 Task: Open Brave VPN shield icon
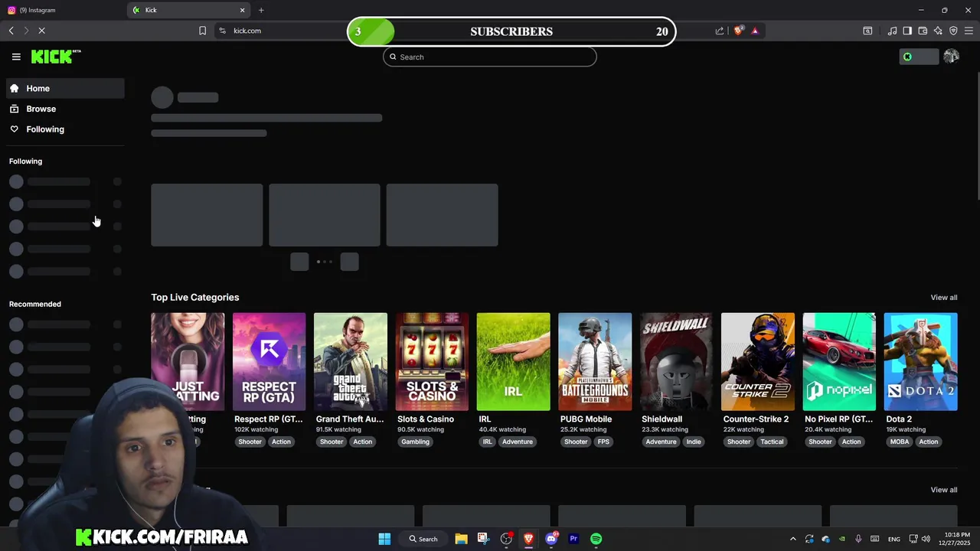coord(953,31)
